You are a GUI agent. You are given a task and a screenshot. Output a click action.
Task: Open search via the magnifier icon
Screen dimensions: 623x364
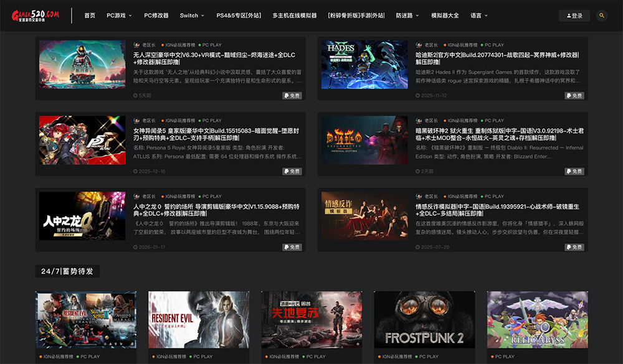(601, 15)
